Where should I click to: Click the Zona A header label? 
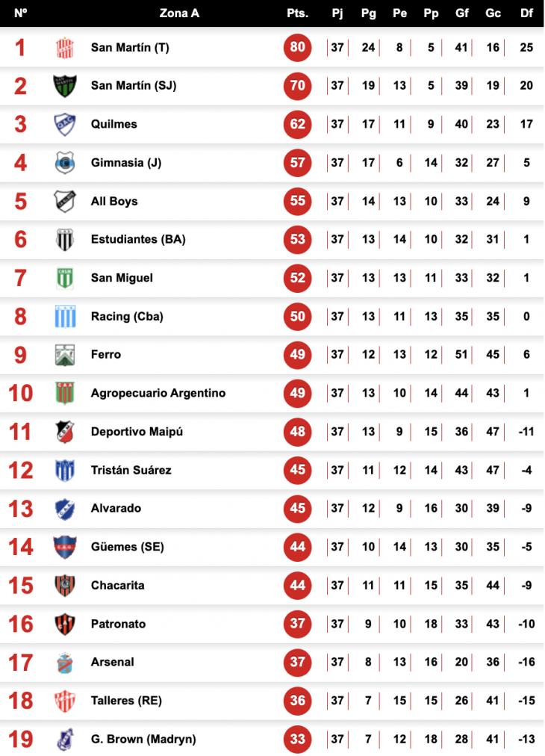[179, 13]
